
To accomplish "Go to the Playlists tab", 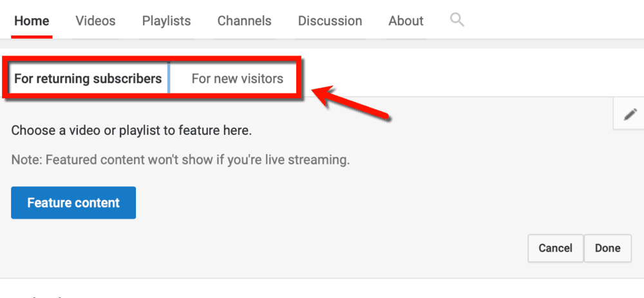I will point(166,21).
